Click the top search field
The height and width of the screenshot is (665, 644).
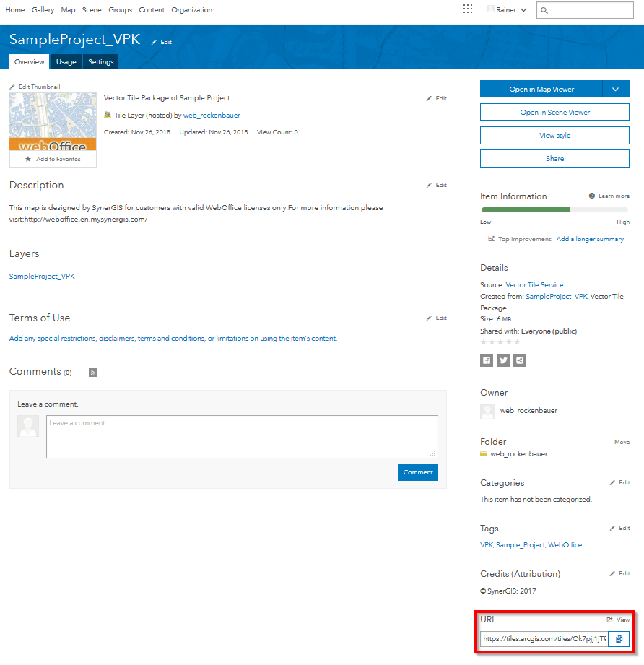(x=588, y=10)
